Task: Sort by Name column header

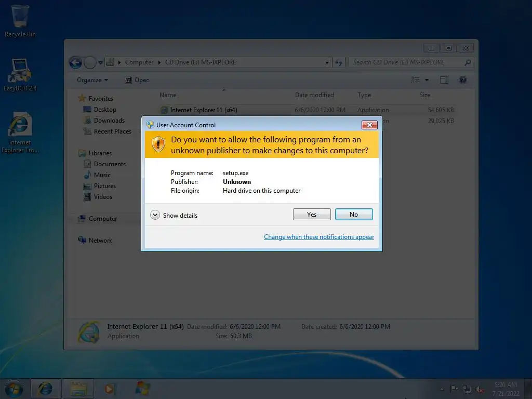Action: [x=168, y=95]
